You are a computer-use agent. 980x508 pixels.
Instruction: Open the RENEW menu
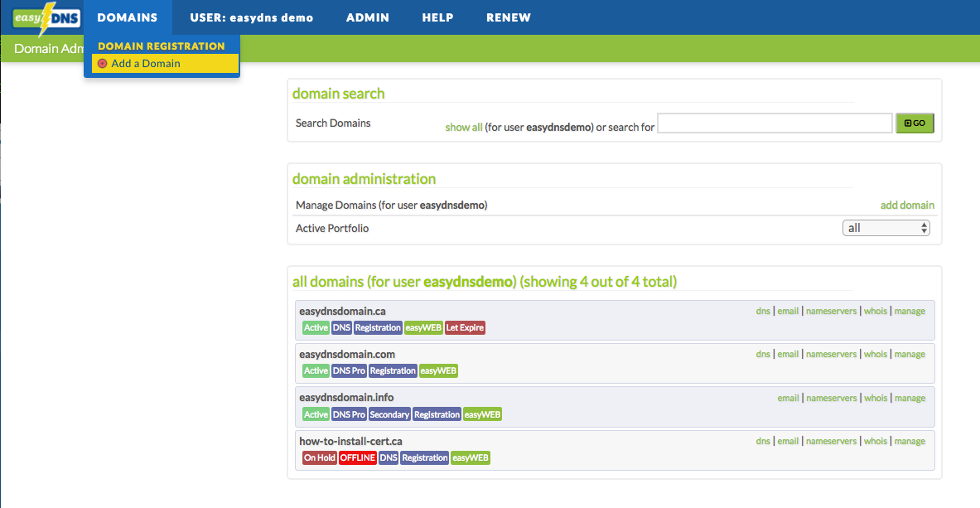click(x=509, y=17)
